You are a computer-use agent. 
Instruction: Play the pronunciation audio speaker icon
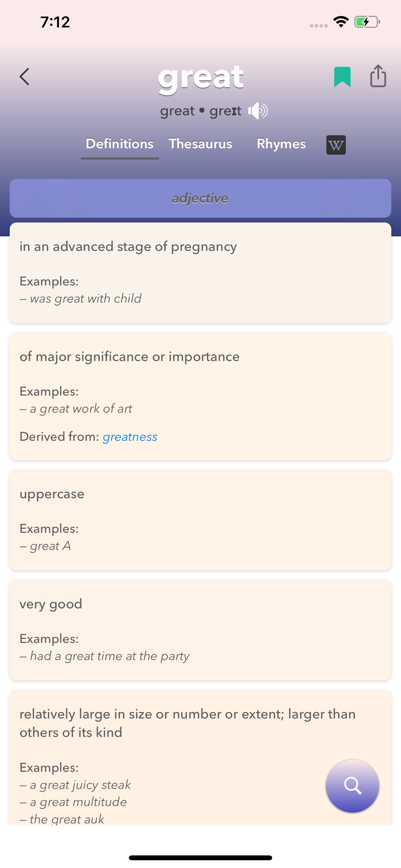(x=258, y=111)
